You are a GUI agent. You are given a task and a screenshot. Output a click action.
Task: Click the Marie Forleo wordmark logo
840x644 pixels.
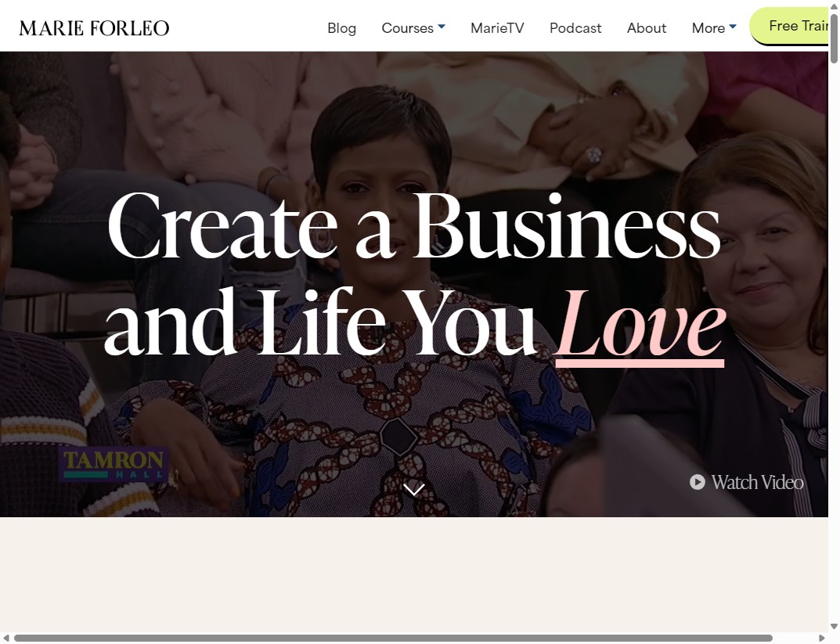pos(94,27)
